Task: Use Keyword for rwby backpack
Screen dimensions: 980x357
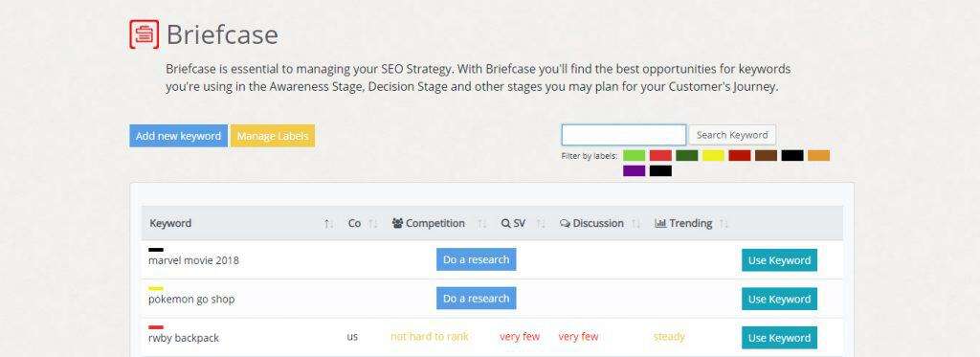Action: tap(779, 338)
